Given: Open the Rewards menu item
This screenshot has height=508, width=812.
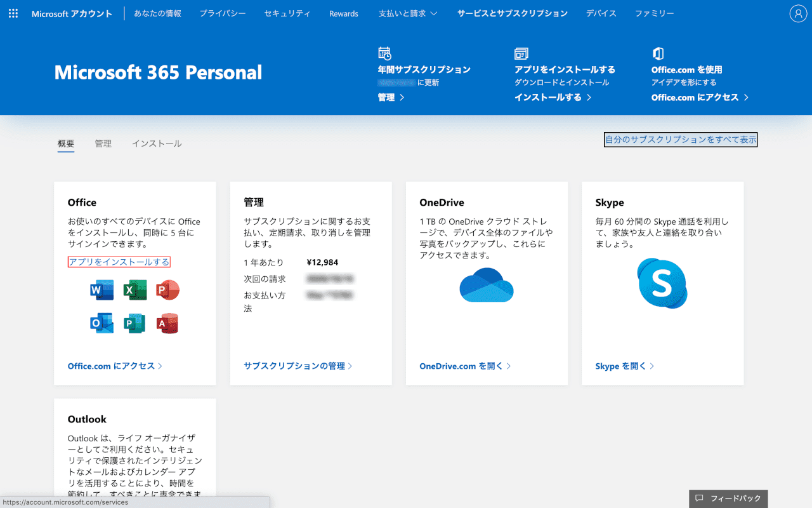Looking at the screenshot, I should click(x=344, y=13).
